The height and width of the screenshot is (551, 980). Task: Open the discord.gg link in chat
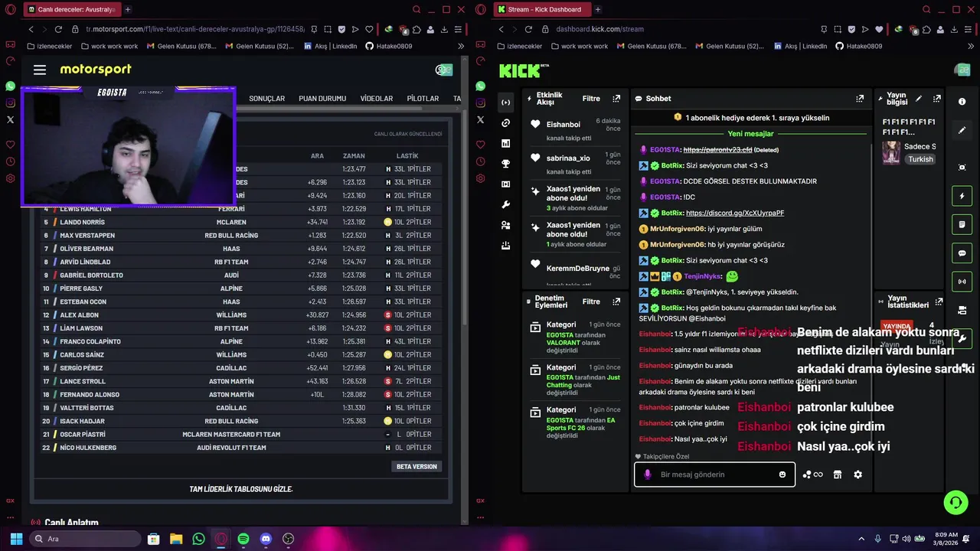click(735, 213)
